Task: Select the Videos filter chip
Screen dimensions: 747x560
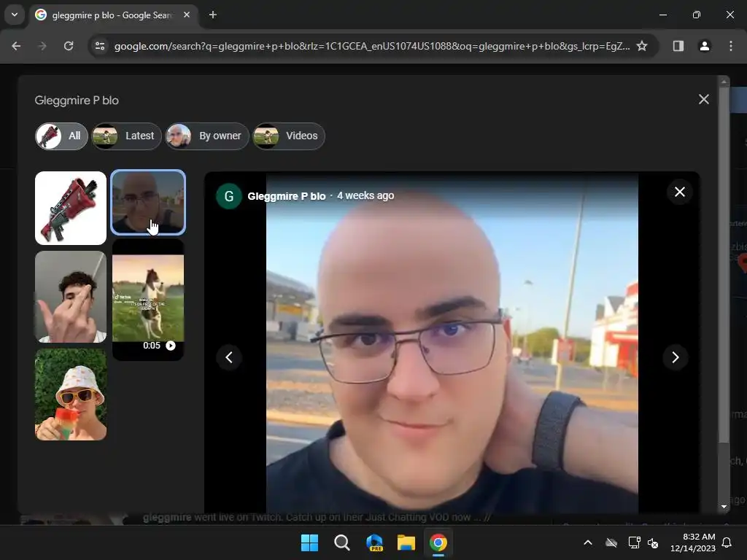Action: [x=289, y=136]
